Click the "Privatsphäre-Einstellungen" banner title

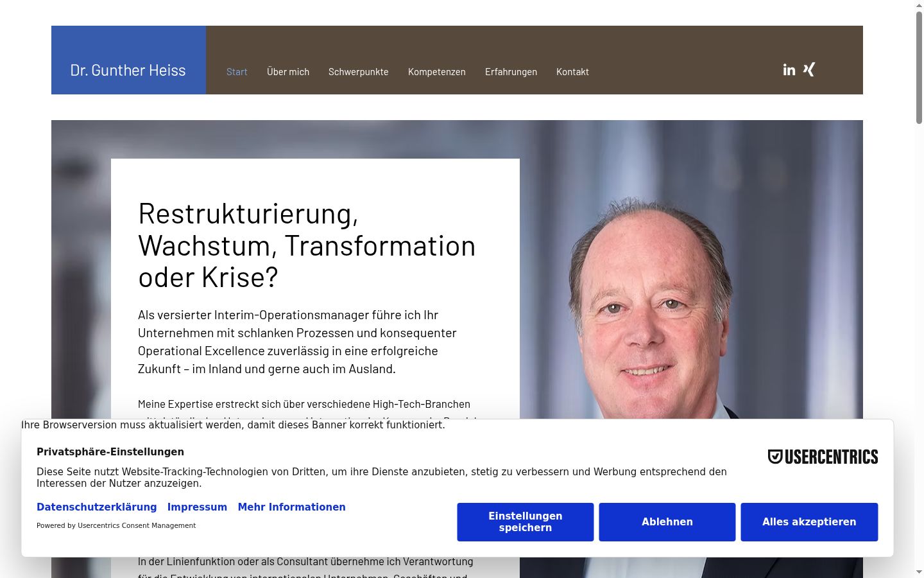point(110,452)
